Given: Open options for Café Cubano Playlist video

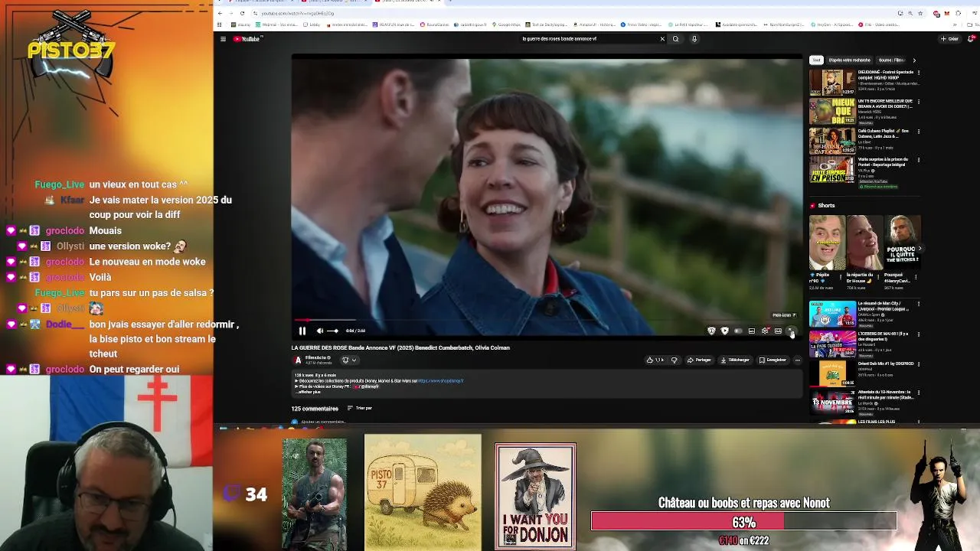Looking at the screenshot, I should 919,132.
